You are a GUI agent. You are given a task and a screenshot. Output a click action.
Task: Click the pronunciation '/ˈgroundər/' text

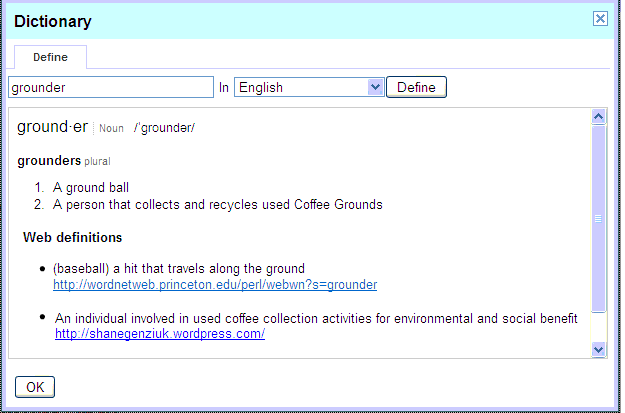[164, 128]
